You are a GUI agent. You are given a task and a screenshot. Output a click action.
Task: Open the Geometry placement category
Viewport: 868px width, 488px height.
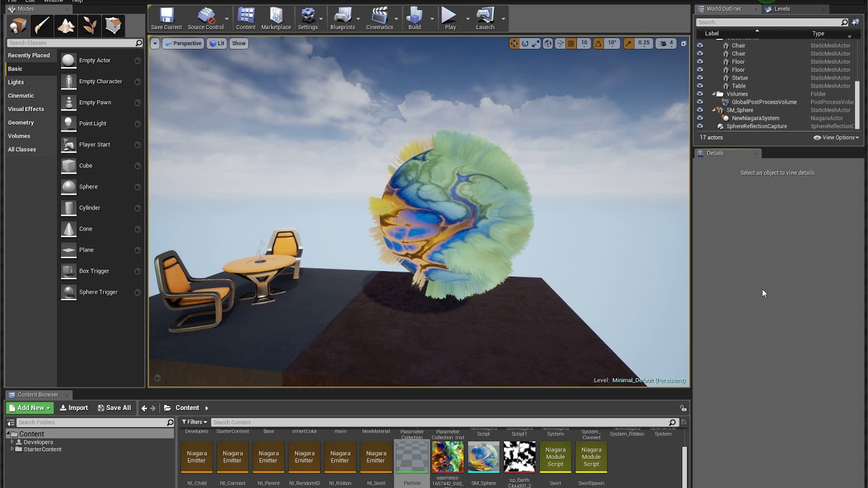20,123
